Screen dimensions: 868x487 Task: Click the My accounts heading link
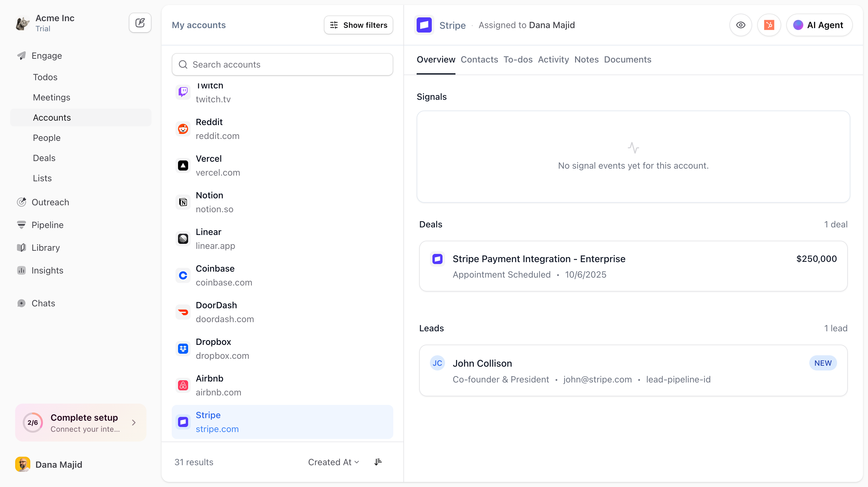tap(199, 25)
